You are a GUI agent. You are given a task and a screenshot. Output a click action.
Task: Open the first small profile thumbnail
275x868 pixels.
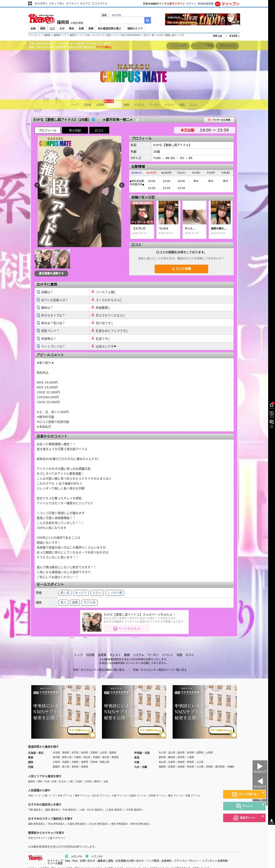[x=43, y=259]
